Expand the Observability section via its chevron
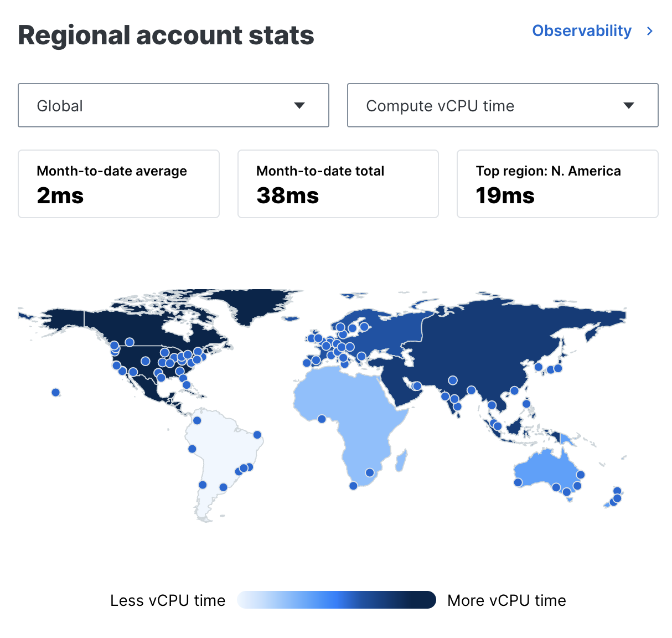 (x=649, y=31)
